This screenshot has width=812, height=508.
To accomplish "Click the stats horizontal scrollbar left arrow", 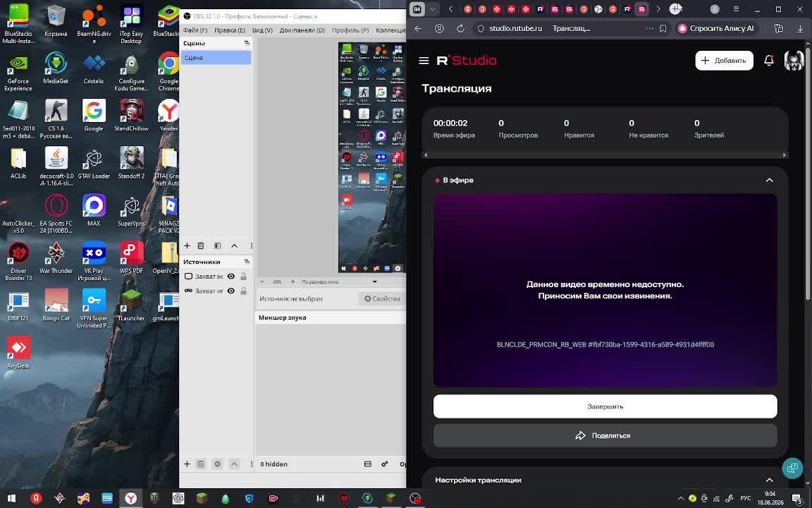I will click(x=426, y=155).
